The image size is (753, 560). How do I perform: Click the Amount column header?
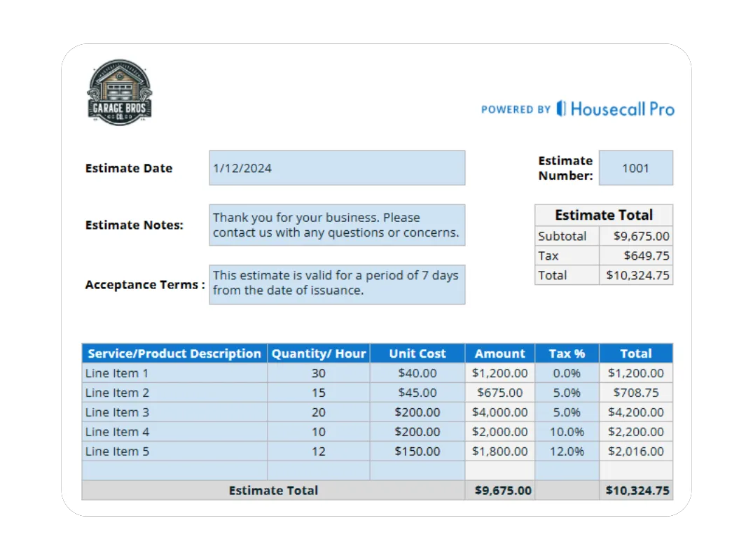pyautogui.click(x=499, y=353)
